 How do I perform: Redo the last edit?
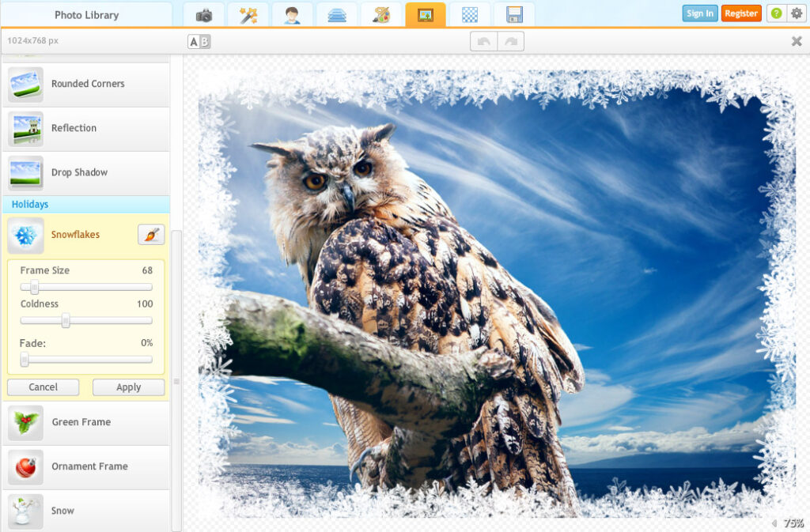pyautogui.click(x=510, y=40)
